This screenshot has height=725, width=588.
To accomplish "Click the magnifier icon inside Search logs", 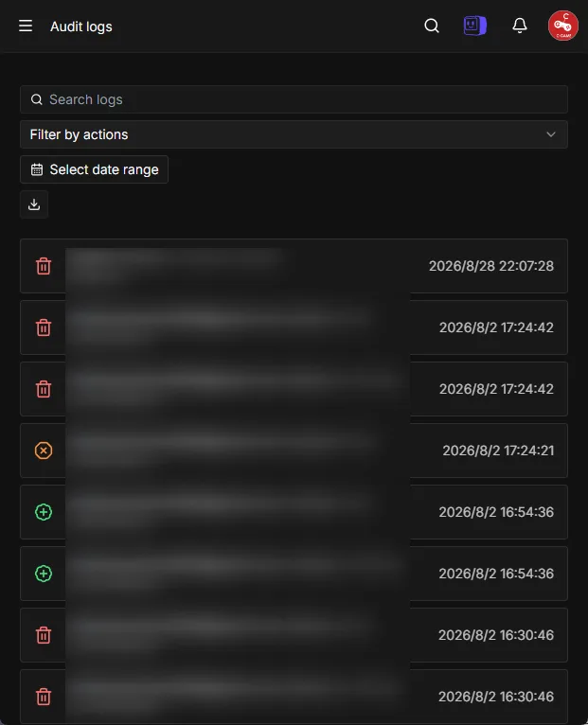I will pyautogui.click(x=37, y=99).
